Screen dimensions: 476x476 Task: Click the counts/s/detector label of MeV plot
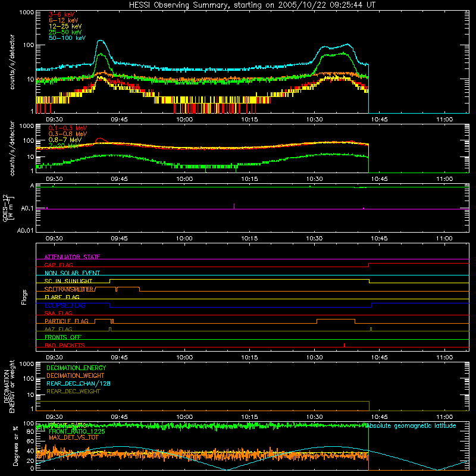12,149
